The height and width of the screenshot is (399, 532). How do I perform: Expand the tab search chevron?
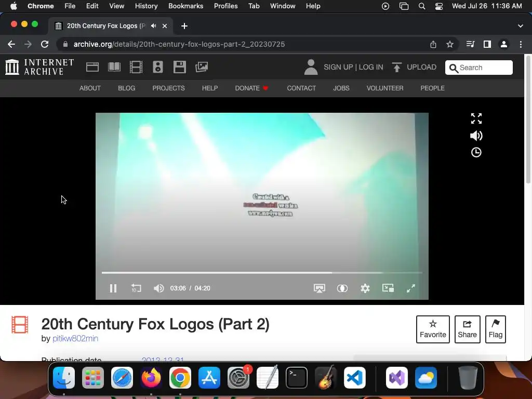pos(521,26)
